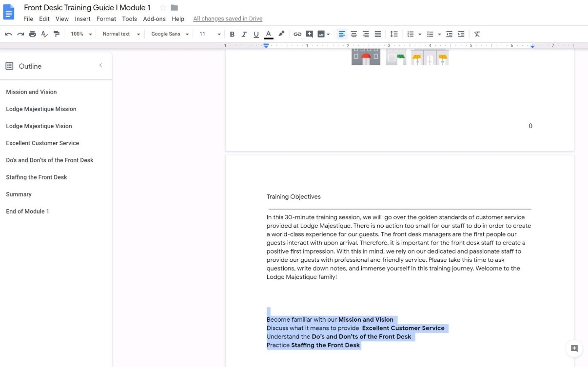This screenshot has height=367, width=588.
Task: Toggle Bold formatting
Action: [x=232, y=34]
